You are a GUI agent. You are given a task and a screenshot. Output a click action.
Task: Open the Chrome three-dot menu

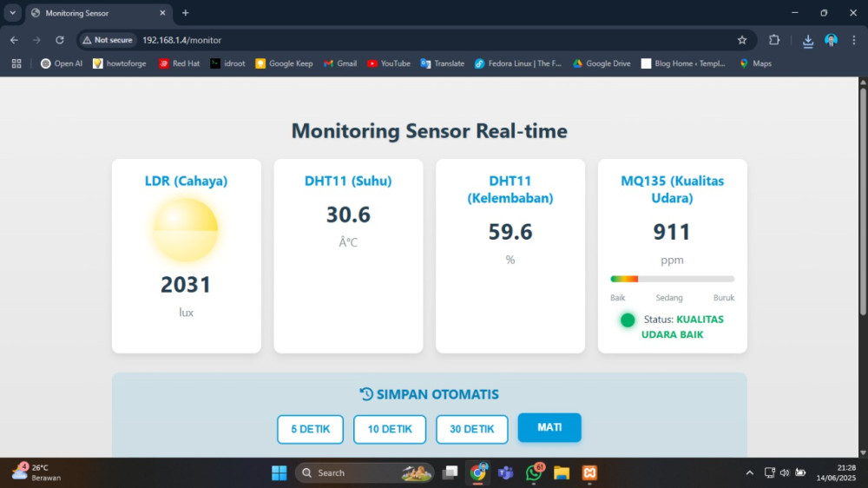[x=853, y=40]
